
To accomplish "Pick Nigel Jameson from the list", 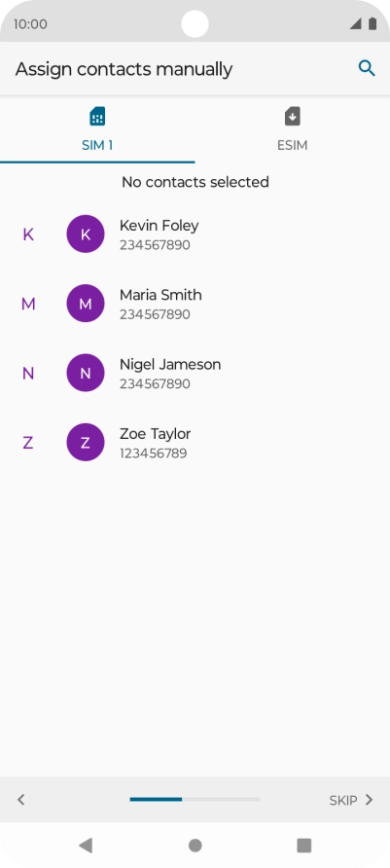I will click(195, 373).
